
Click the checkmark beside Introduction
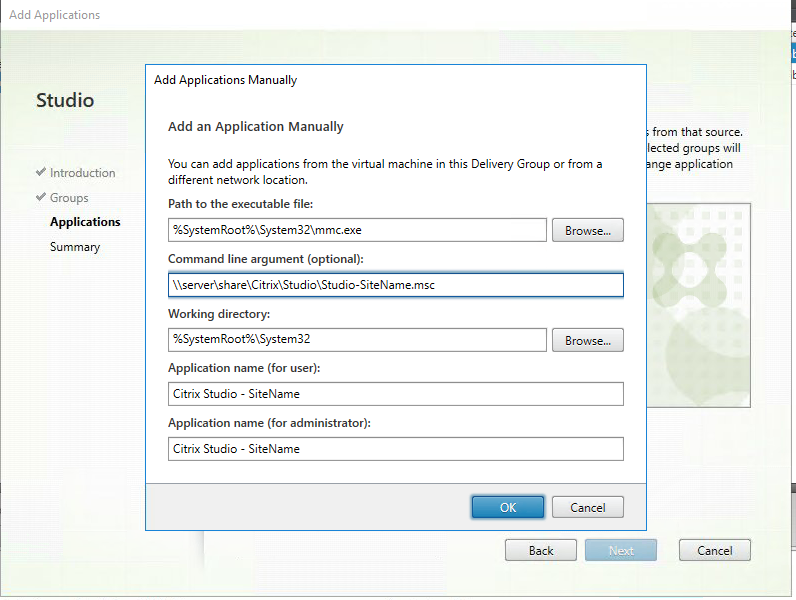[41, 172]
